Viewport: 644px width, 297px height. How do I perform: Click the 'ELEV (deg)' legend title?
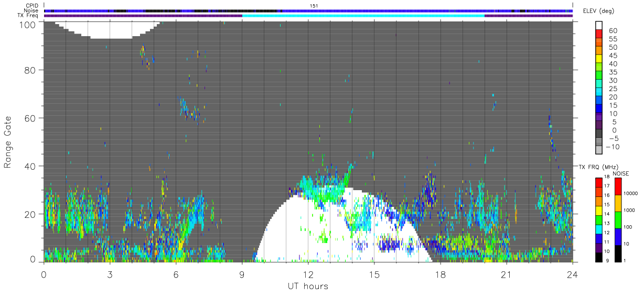[599, 10]
